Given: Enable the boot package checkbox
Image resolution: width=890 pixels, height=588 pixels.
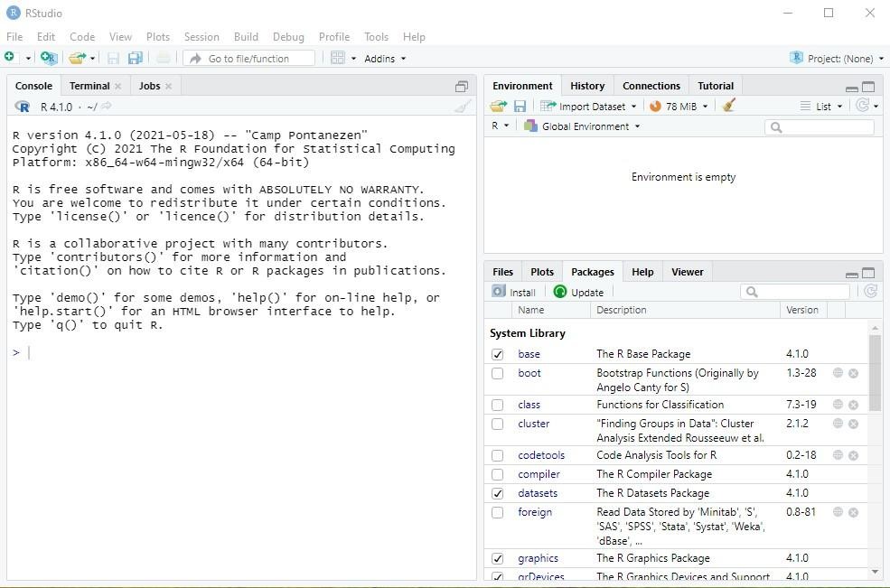Looking at the screenshot, I should (497, 373).
